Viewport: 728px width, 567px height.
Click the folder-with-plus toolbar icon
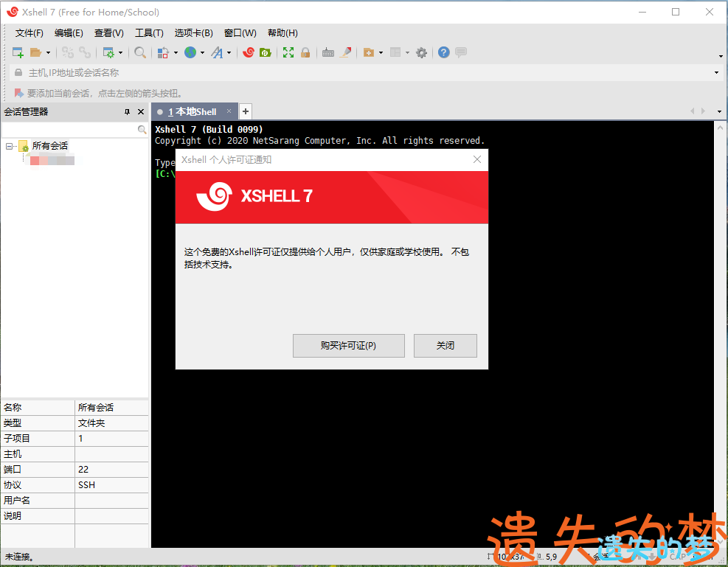(x=369, y=52)
